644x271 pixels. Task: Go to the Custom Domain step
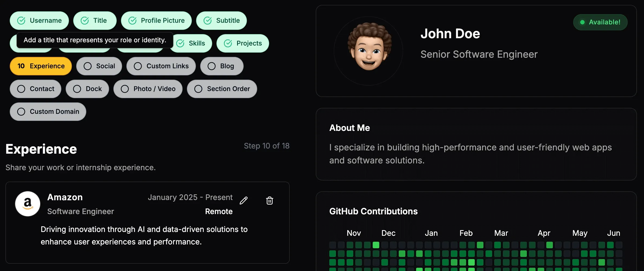coord(48,112)
